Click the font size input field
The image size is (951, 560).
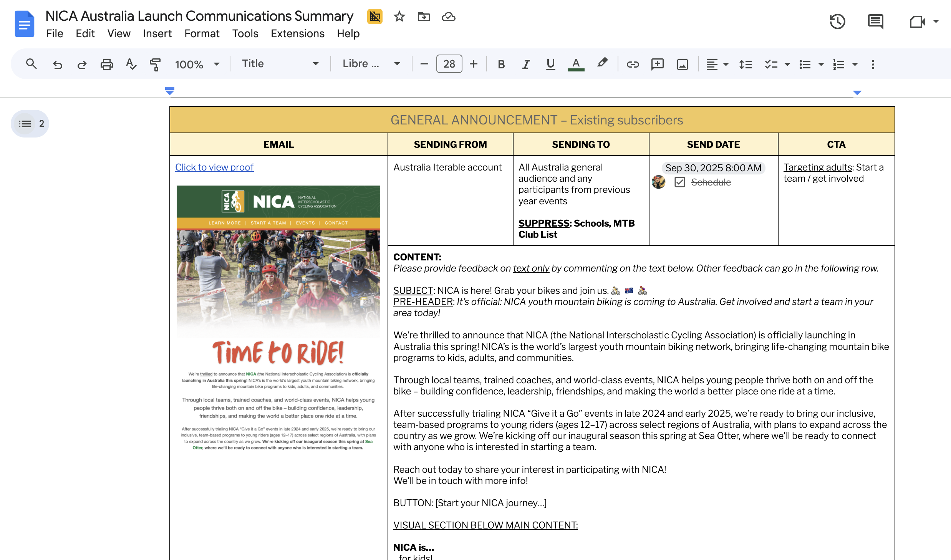coord(449,64)
